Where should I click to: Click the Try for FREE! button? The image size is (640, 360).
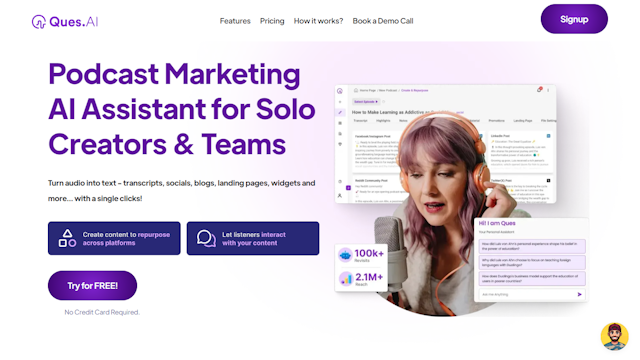[x=92, y=286]
